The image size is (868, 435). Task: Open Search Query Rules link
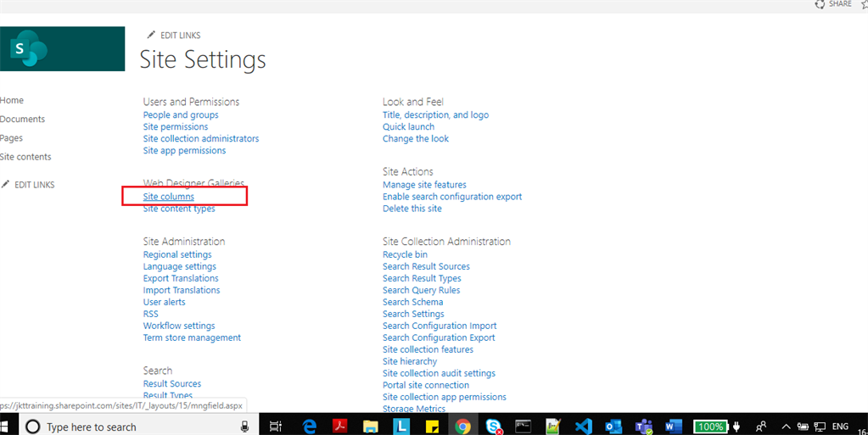pos(421,290)
